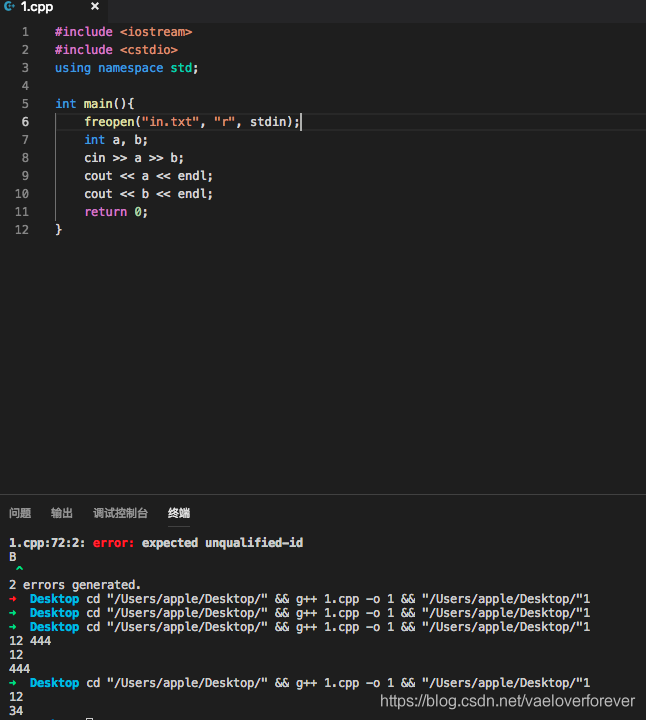646x720 pixels.
Task: Open the 问题 (Problems) panel tab
Action: pos(20,513)
